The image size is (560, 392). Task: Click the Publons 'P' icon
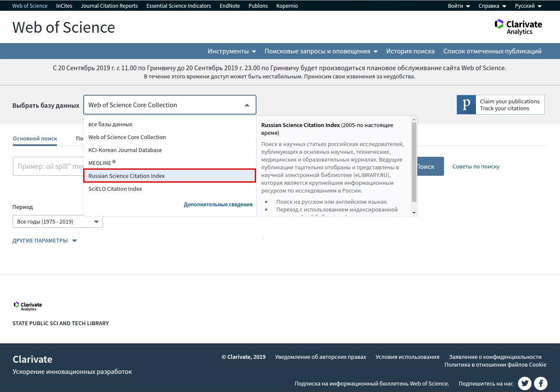466,105
